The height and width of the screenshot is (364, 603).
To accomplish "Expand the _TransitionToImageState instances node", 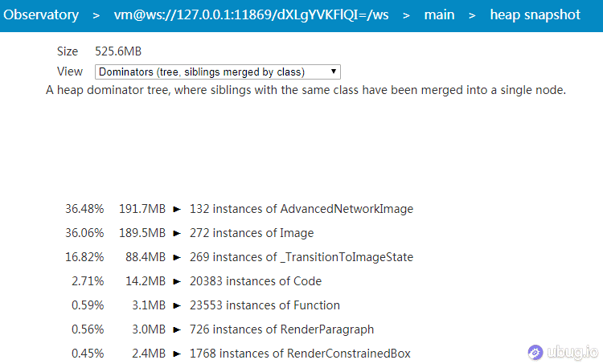I will coord(177,257).
